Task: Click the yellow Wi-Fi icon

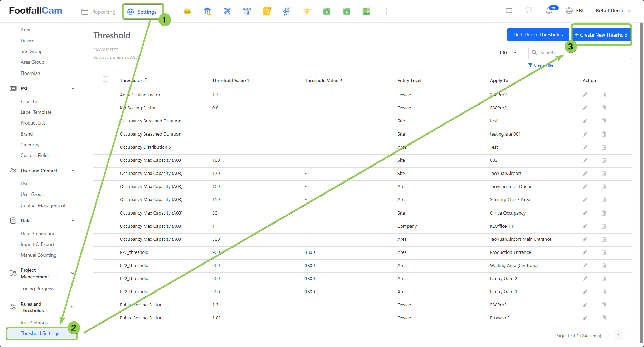Action: [307, 11]
